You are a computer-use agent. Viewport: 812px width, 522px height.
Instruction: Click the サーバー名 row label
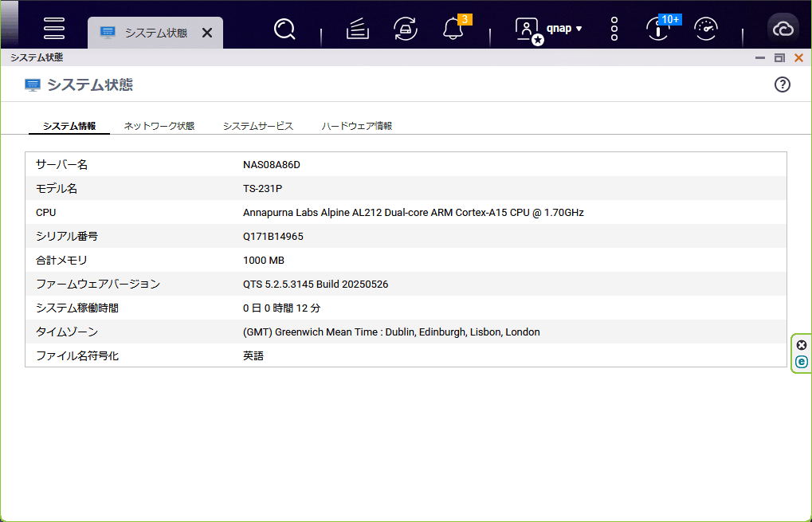point(61,165)
